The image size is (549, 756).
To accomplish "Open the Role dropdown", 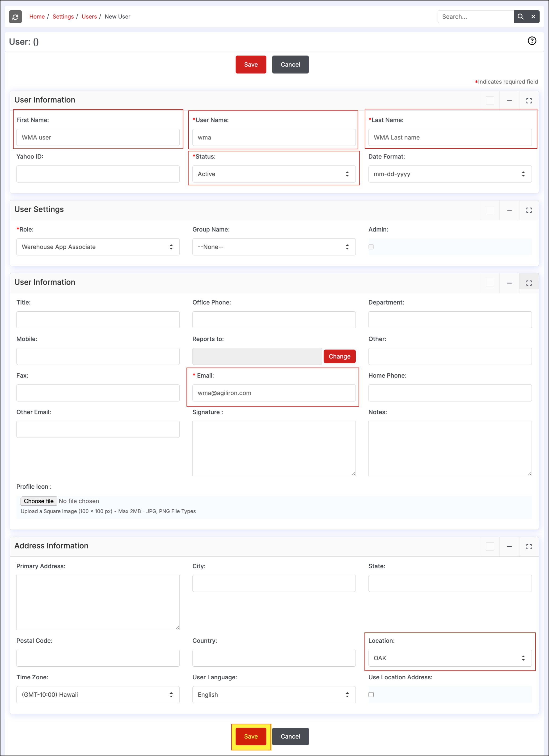I will pos(98,247).
